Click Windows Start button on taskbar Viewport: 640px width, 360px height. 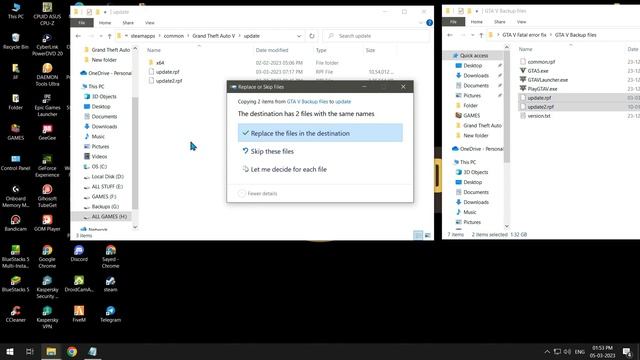click(x=10, y=351)
